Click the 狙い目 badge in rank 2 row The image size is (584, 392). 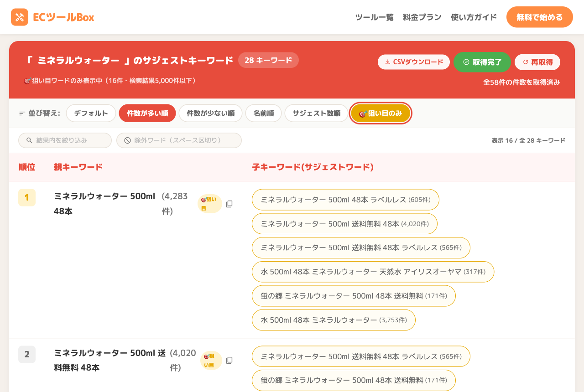point(211,360)
